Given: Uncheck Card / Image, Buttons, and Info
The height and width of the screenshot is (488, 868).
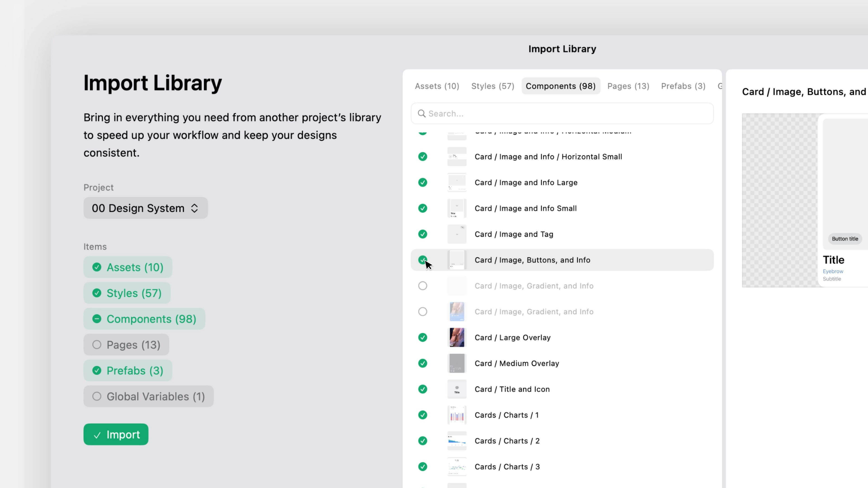Looking at the screenshot, I should (x=422, y=260).
